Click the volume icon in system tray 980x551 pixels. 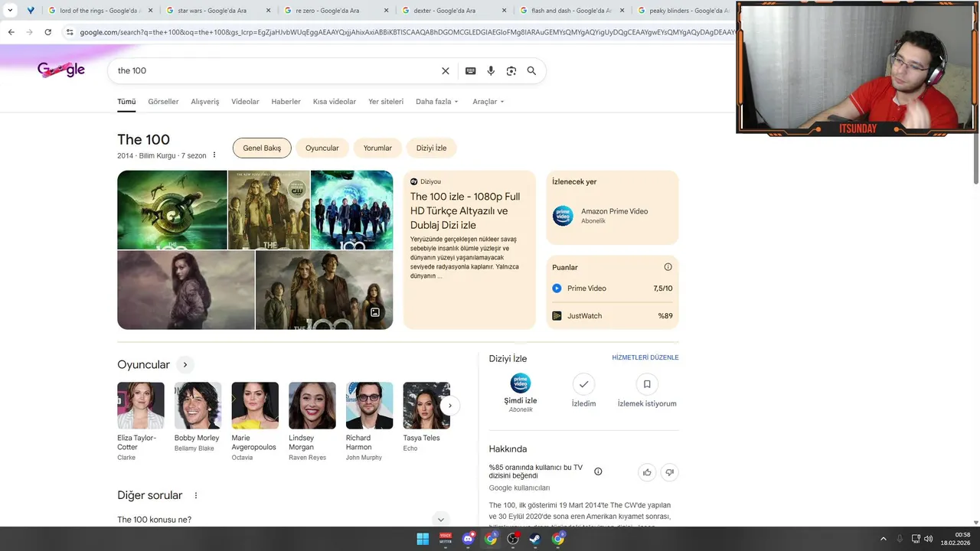[928, 539]
